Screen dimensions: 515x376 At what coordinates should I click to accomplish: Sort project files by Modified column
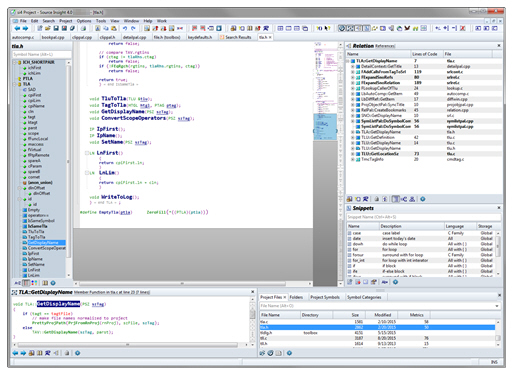(x=382, y=315)
